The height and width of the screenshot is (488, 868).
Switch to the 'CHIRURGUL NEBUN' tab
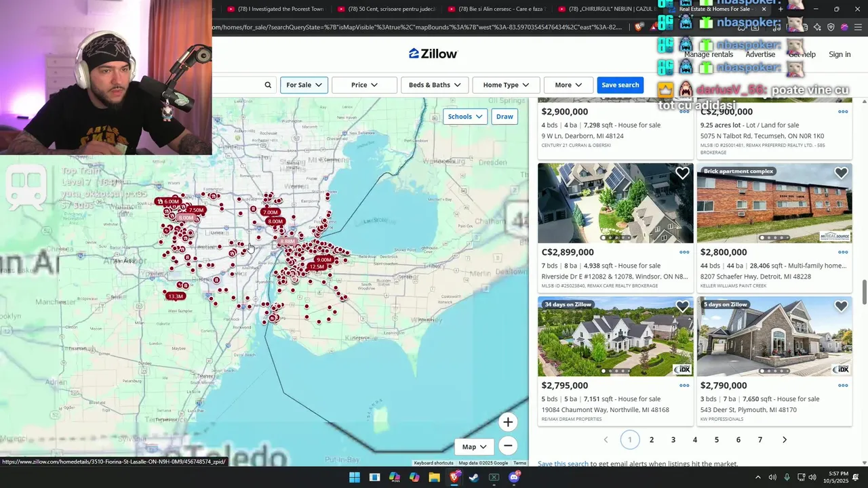(x=607, y=9)
